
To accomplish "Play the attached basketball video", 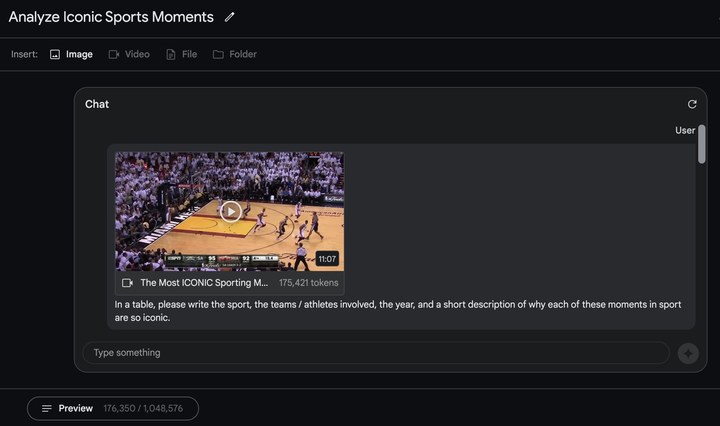I will coord(231,212).
